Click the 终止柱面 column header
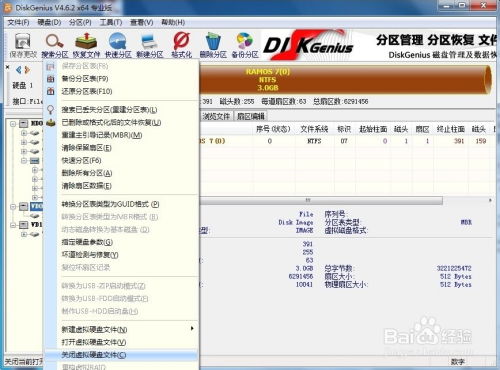Image resolution: width=500 pixels, height=370 pixels. (x=451, y=129)
